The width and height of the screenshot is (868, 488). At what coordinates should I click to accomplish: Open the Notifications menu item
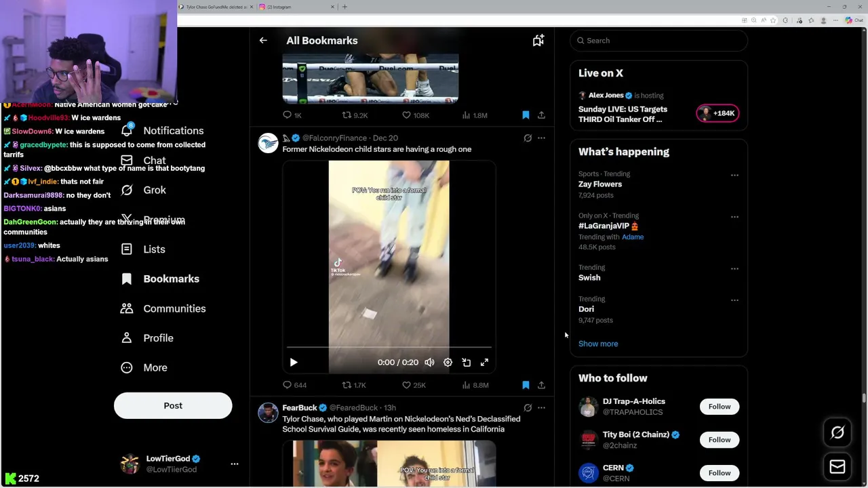tap(162, 131)
